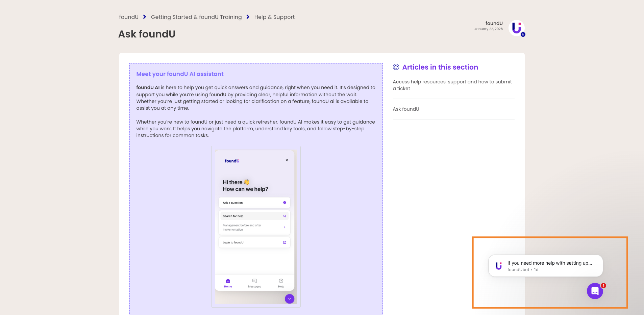This screenshot has width=644, height=315.
Task: Open Getting Started & foundU Training breadcrumb
Action: pyautogui.click(x=196, y=17)
